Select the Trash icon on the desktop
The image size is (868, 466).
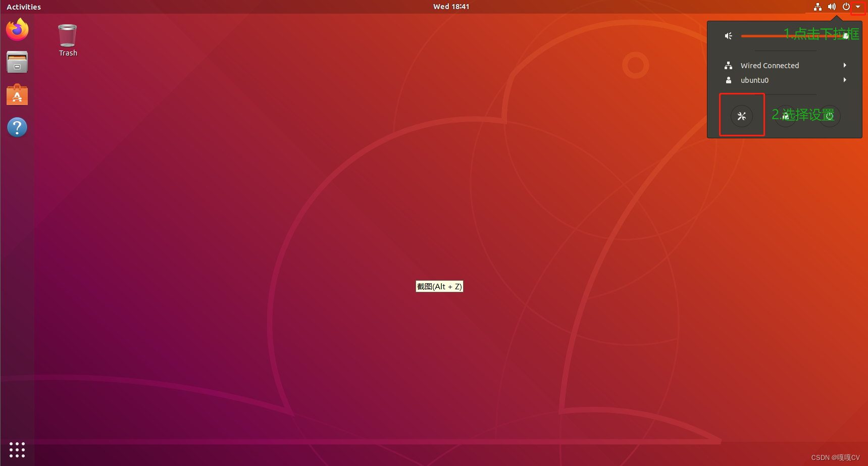pos(68,40)
